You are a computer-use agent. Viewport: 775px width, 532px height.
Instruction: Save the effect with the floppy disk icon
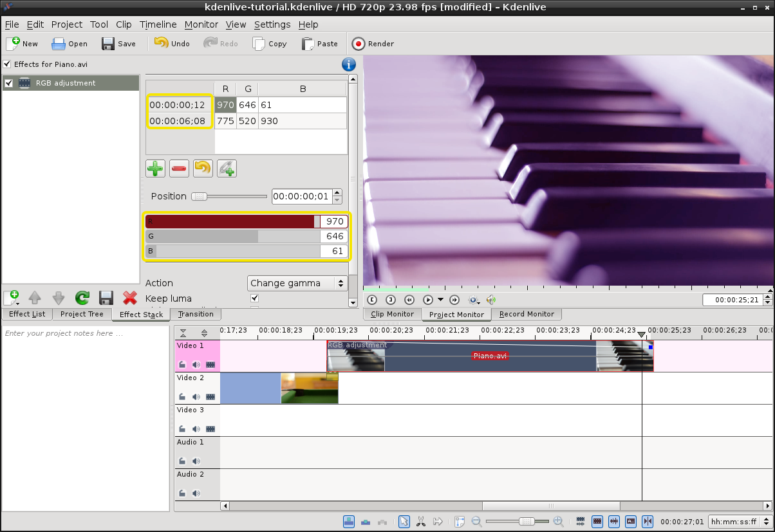click(x=106, y=298)
